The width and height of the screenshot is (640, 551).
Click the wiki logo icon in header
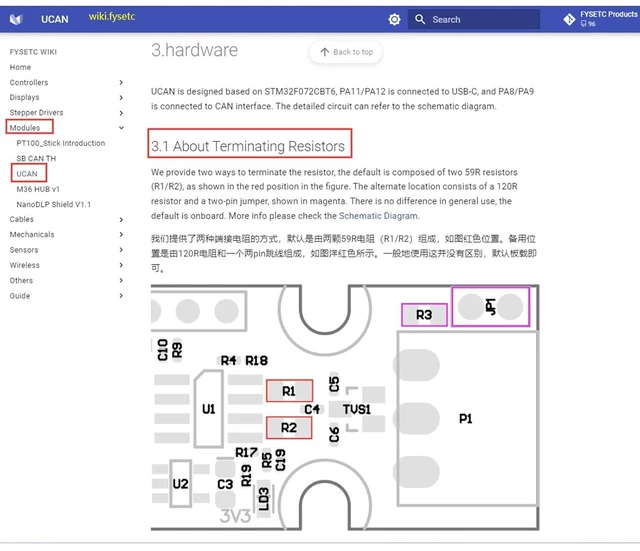16,19
